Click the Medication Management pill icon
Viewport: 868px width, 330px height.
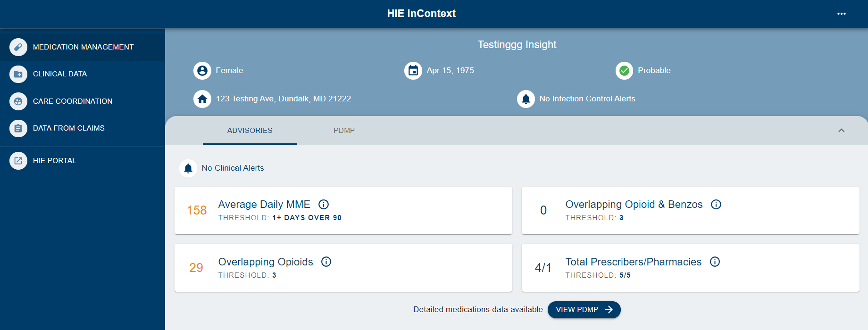coord(18,47)
